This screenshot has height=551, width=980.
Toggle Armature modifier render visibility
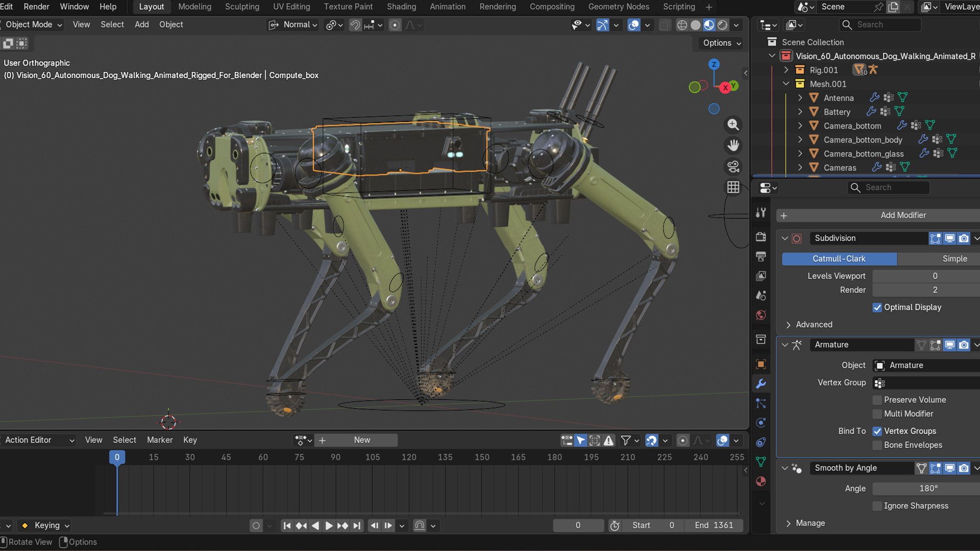pyautogui.click(x=963, y=345)
